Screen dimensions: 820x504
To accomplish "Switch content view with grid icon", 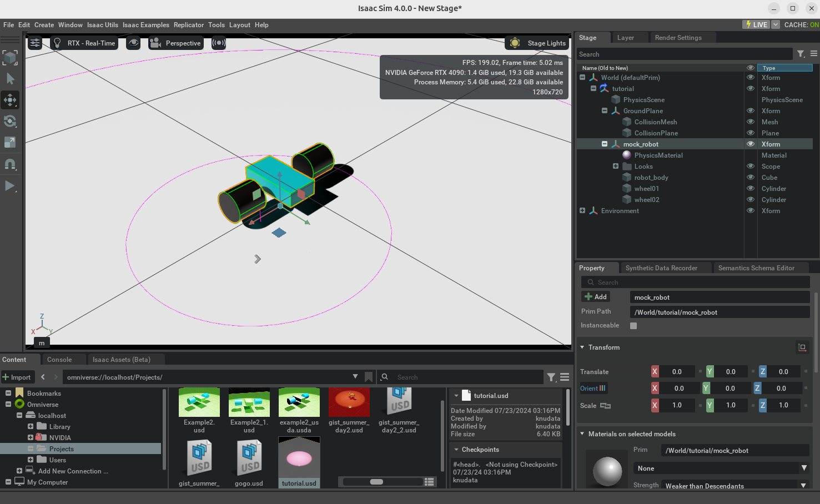I will [x=429, y=482].
